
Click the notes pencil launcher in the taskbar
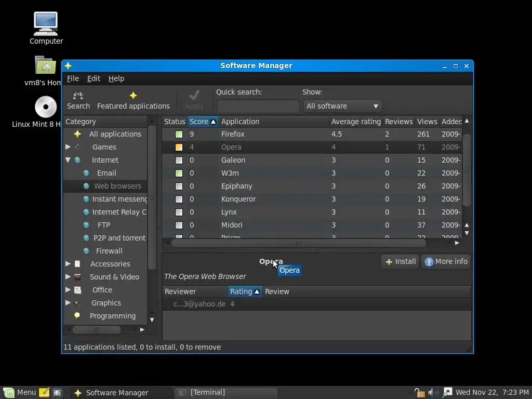coord(44,393)
